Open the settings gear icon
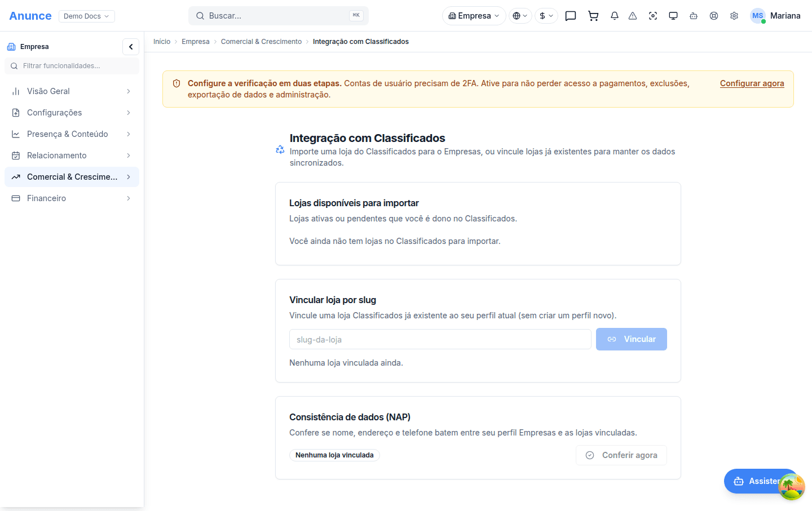The width and height of the screenshot is (812, 511). click(734, 16)
